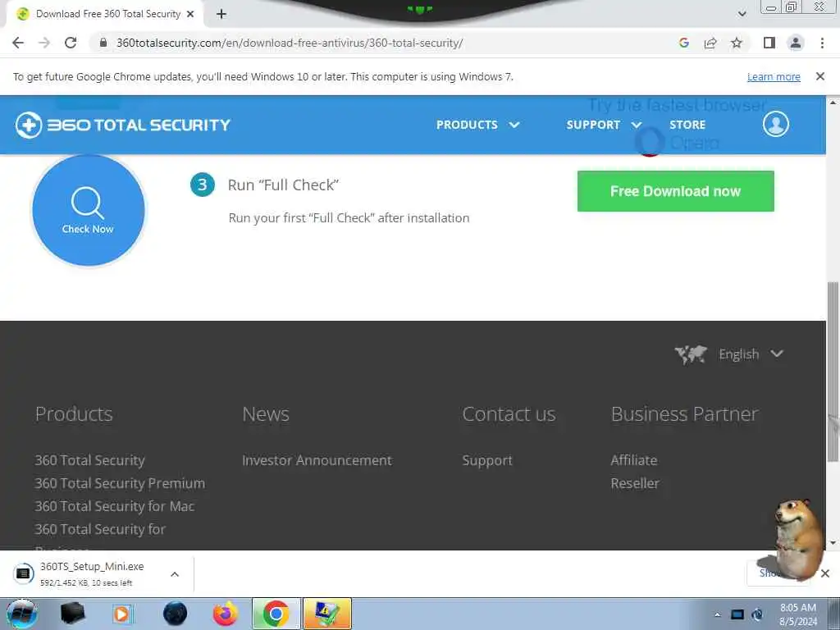Open the Chrome side panel icon
Viewport: 840px width, 630px height.
pos(769,43)
